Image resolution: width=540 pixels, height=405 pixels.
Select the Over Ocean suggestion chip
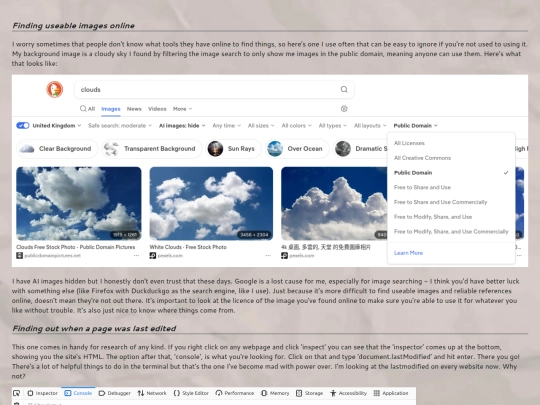(x=297, y=149)
